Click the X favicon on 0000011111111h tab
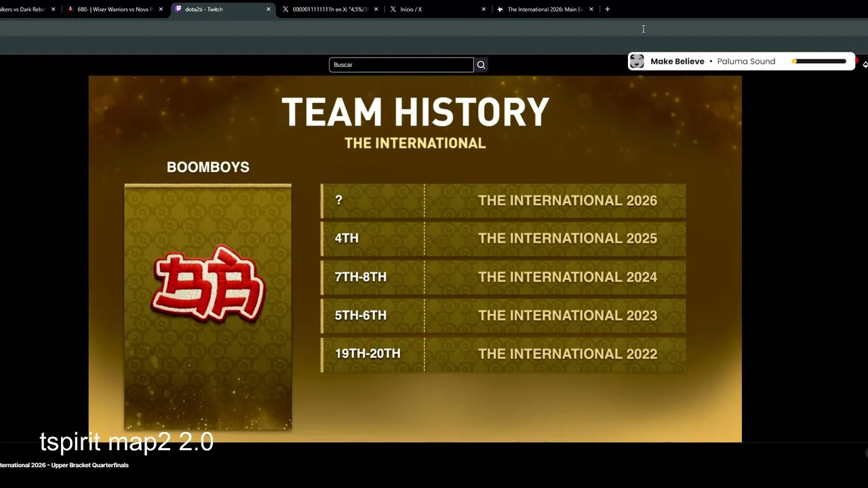This screenshot has height=488, width=868. click(x=285, y=9)
